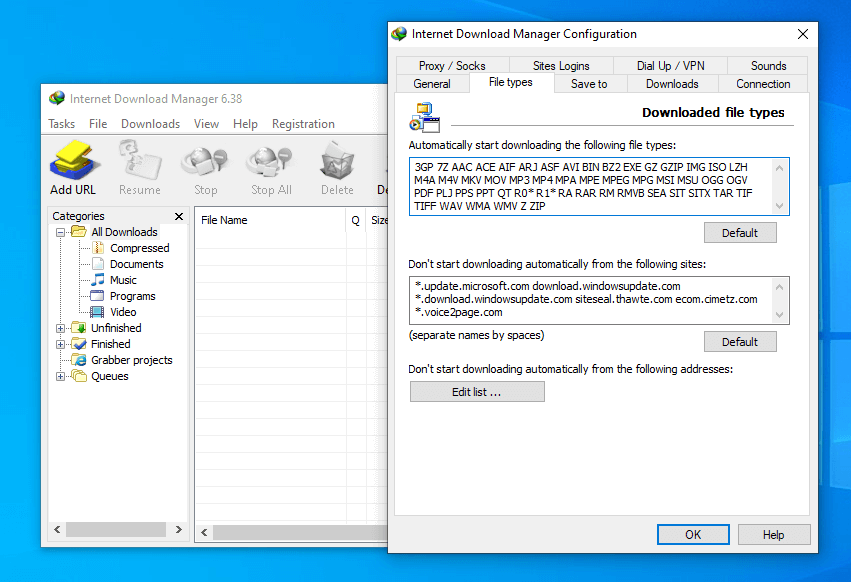
Task: Select Documents in category tree
Action: point(137,264)
